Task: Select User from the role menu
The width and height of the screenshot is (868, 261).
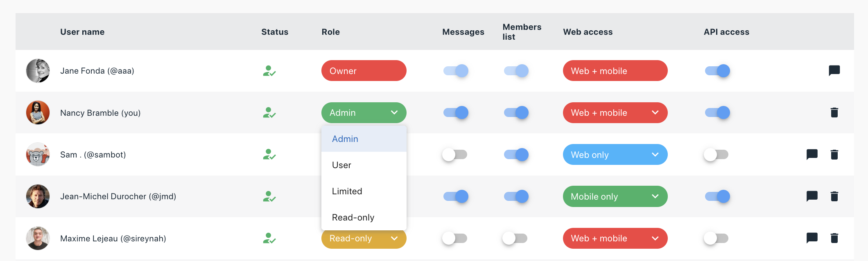Action: [x=364, y=165]
